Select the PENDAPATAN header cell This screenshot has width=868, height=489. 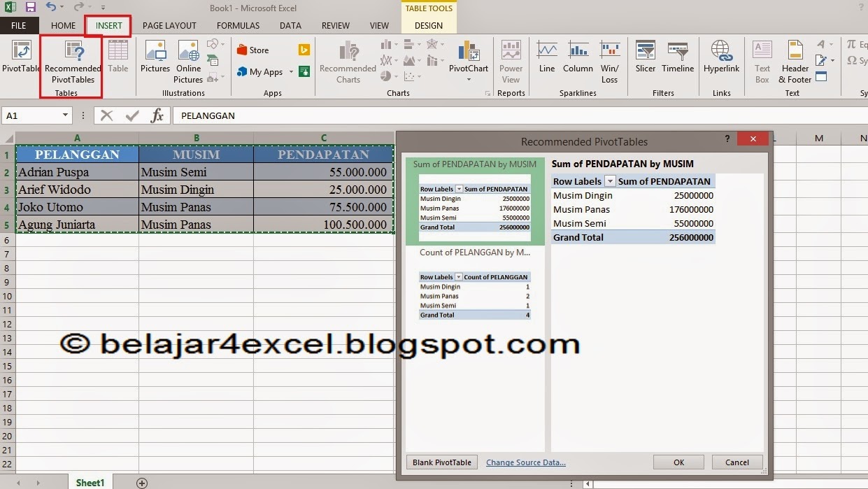(324, 155)
